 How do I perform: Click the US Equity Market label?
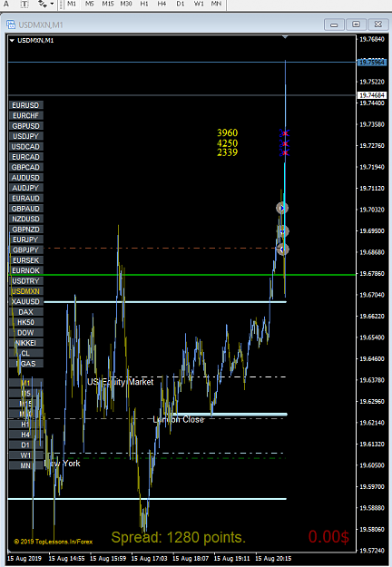(121, 382)
